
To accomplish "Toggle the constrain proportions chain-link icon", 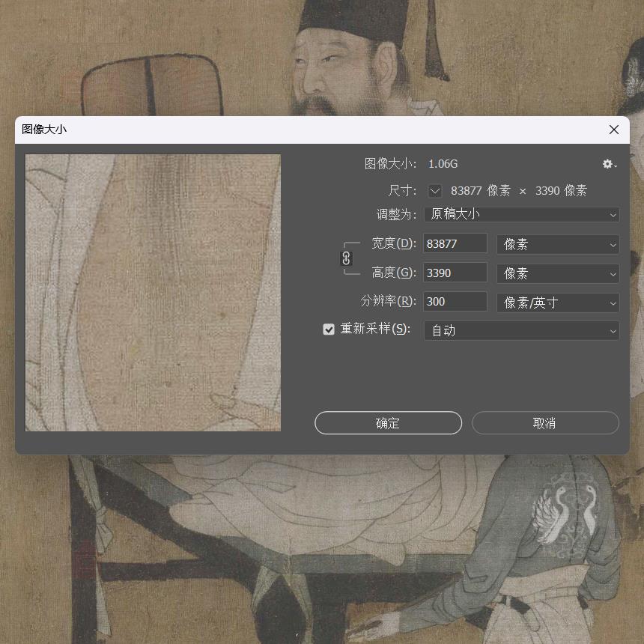I will pos(346,258).
